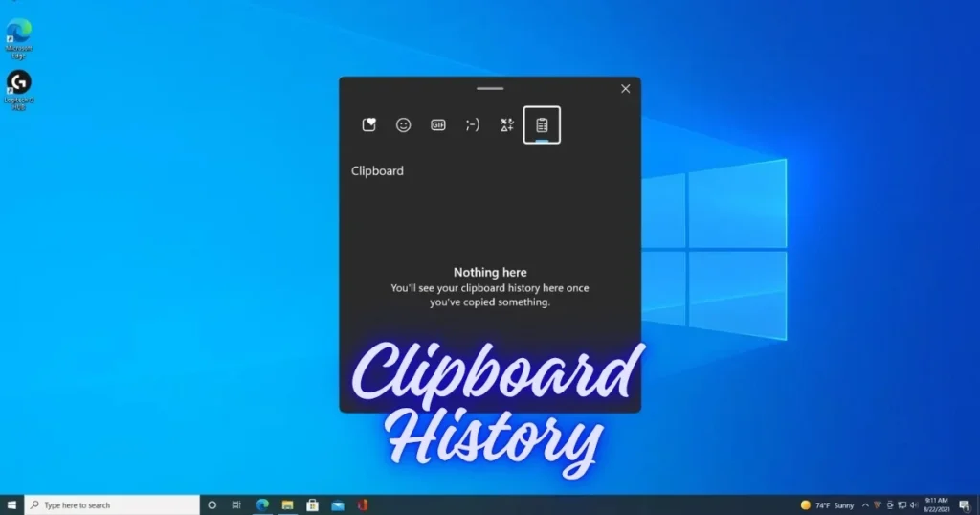This screenshot has width=980, height=515.
Task: Open the Action Center notifications
Action: coord(965,505)
